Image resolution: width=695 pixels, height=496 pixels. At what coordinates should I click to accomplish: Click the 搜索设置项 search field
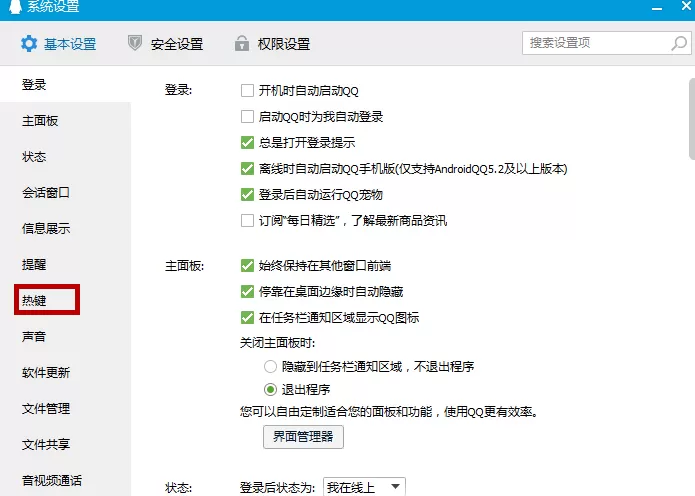point(606,43)
